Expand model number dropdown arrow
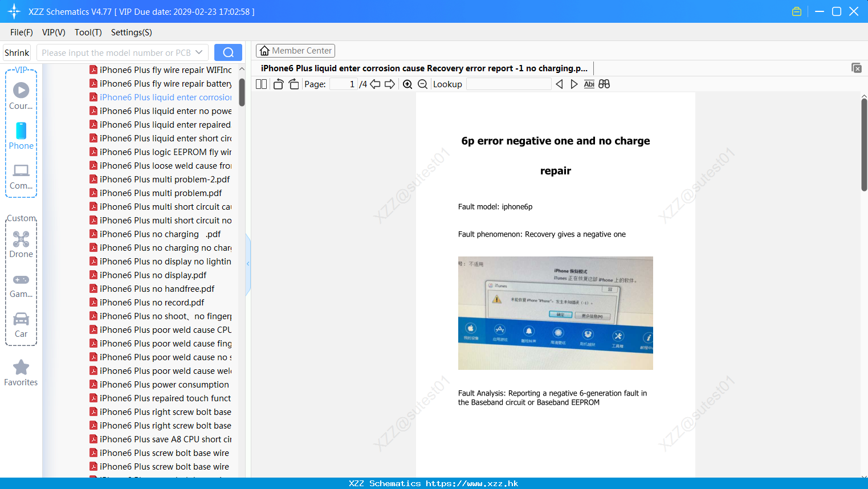868x489 pixels. coord(199,52)
